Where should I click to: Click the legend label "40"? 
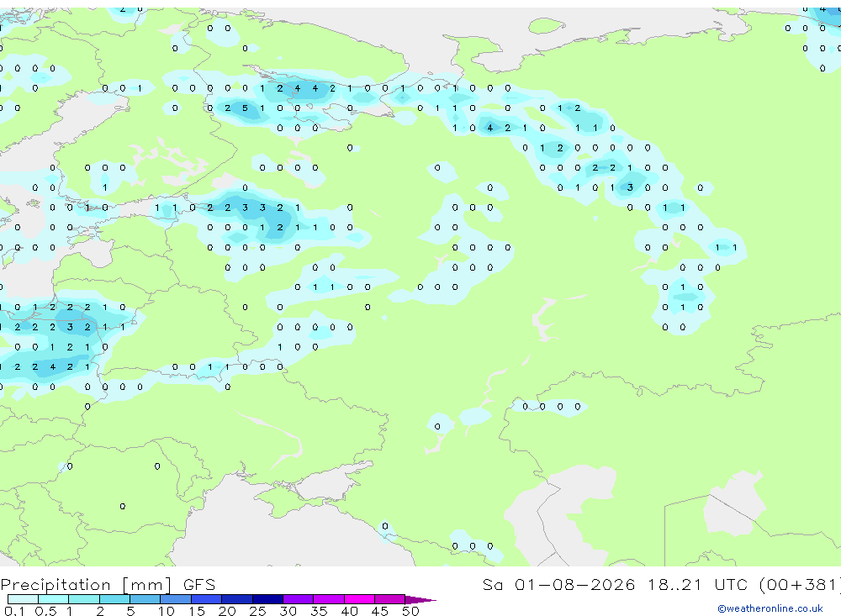tap(349, 611)
